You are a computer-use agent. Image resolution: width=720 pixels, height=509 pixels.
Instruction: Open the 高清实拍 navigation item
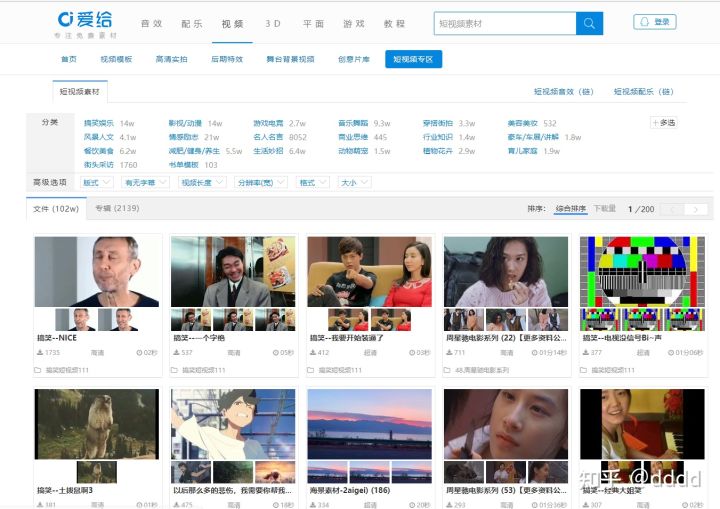pos(171,59)
